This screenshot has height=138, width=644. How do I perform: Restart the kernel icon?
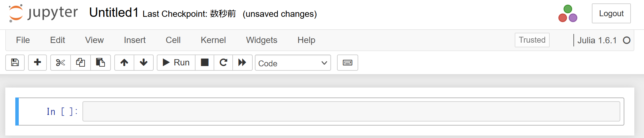[x=223, y=63]
